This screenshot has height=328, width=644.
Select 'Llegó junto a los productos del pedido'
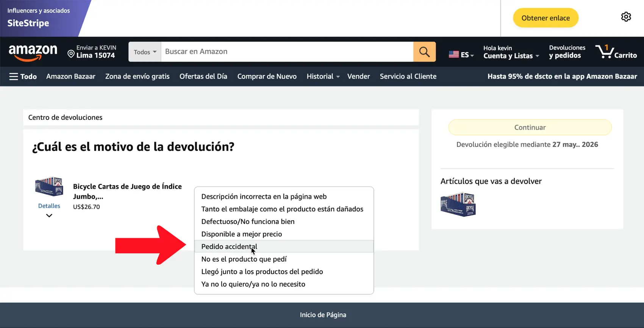coord(284,272)
